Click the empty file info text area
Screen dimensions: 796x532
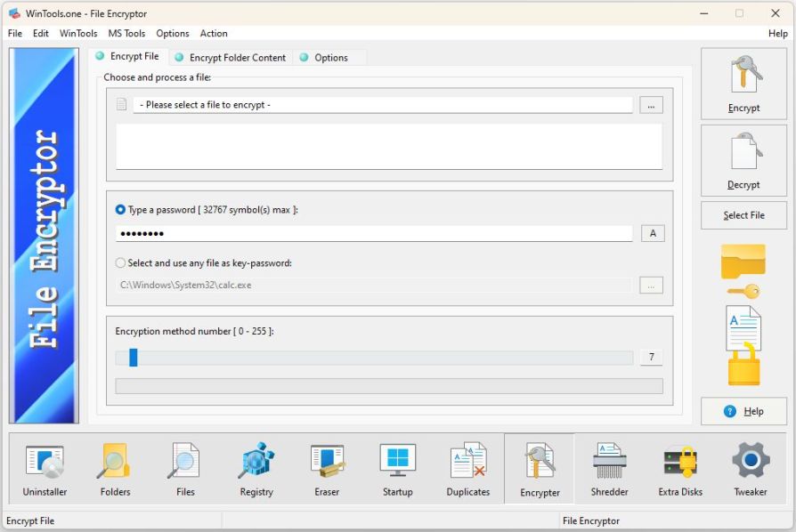[389, 146]
